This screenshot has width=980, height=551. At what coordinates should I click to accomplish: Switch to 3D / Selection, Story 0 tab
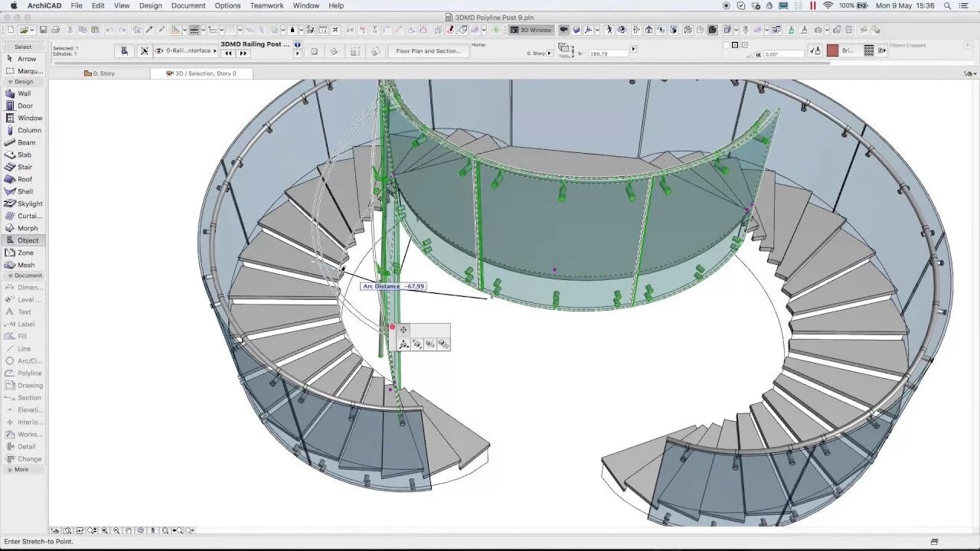tap(201, 73)
